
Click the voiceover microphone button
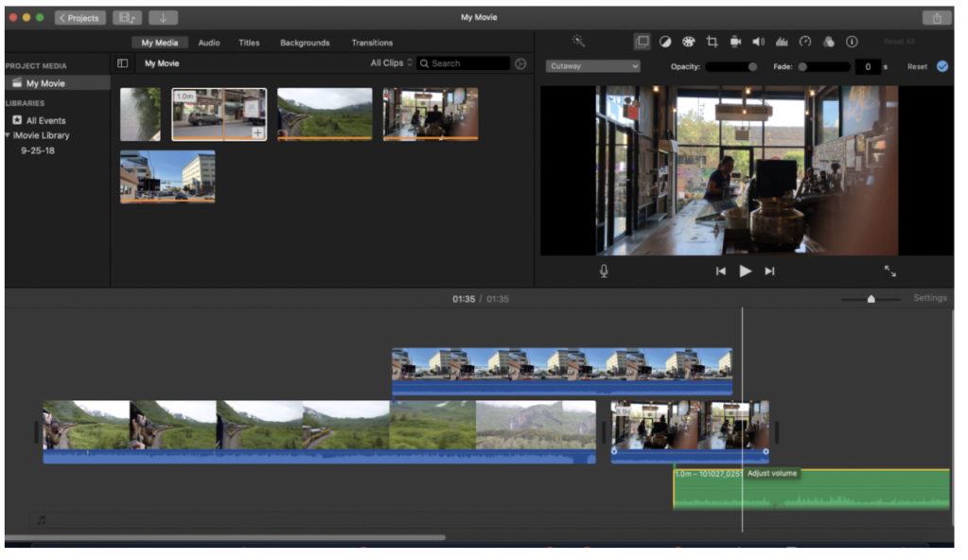[604, 271]
